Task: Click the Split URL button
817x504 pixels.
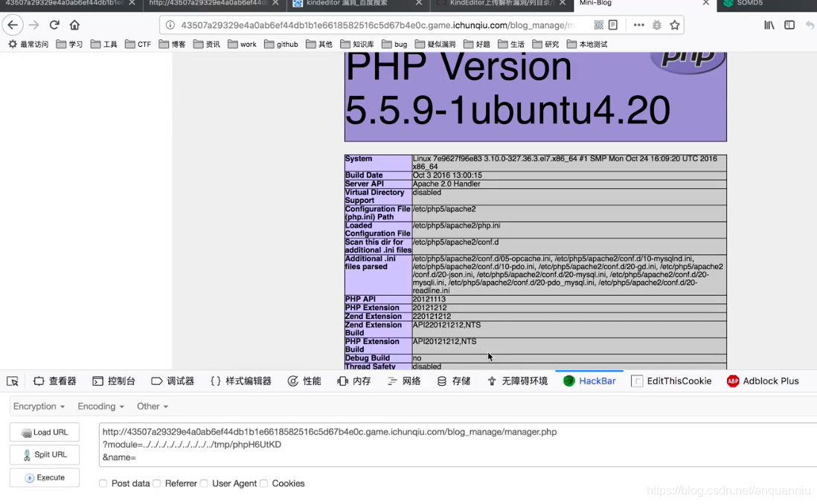Action: pyautogui.click(x=45, y=454)
